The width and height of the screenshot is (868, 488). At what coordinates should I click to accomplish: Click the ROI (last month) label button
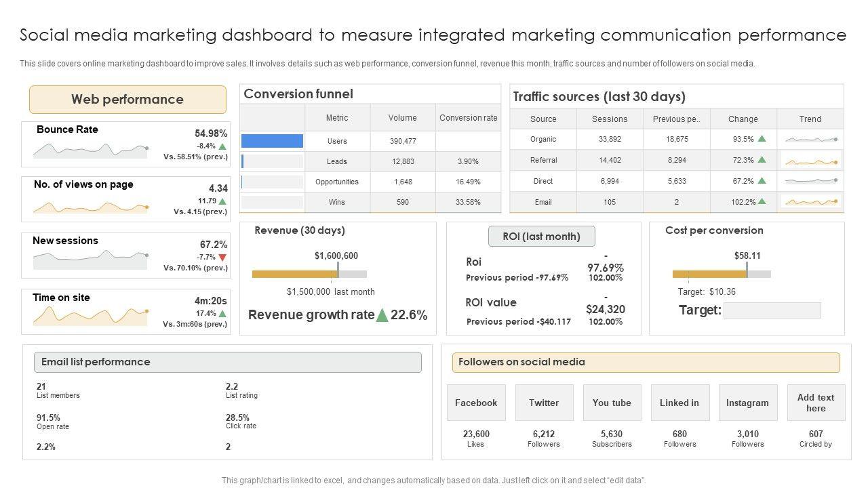pyautogui.click(x=541, y=237)
